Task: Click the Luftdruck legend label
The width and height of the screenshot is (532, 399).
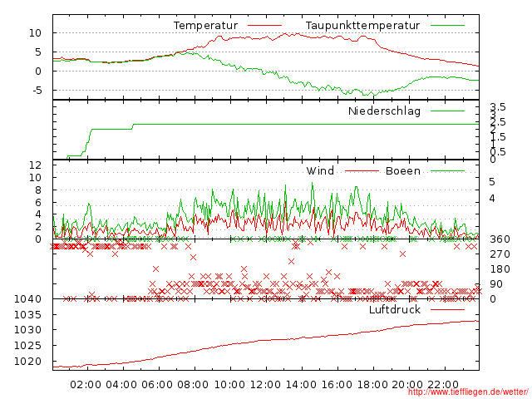Action: click(395, 310)
